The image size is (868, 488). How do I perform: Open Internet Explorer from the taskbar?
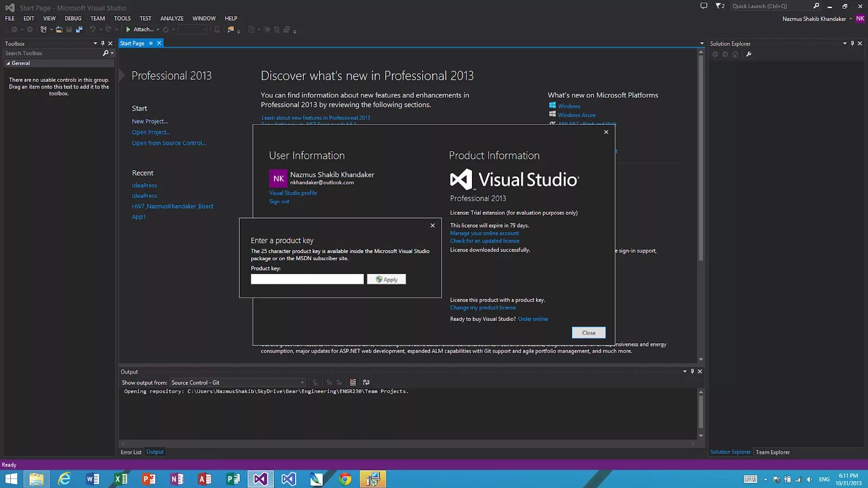[x=65, y=479]
